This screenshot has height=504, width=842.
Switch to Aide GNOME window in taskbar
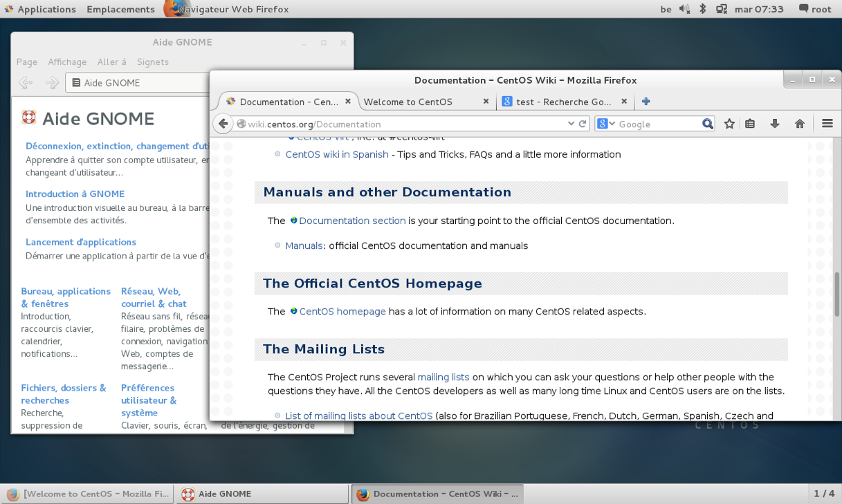point(262,494)
